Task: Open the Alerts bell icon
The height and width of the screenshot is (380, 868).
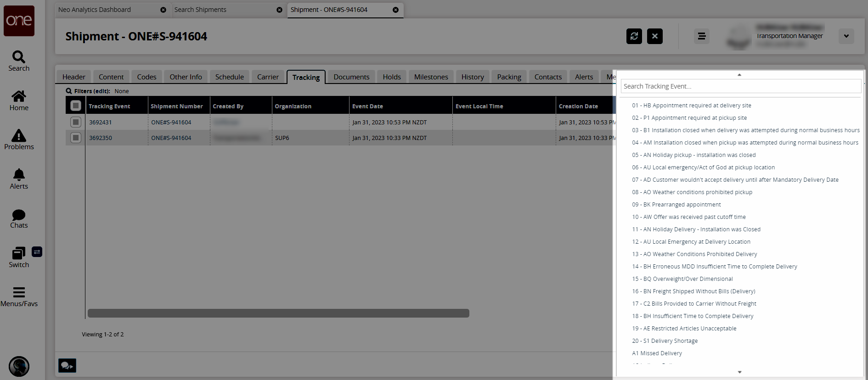Action: coord(19,175)
